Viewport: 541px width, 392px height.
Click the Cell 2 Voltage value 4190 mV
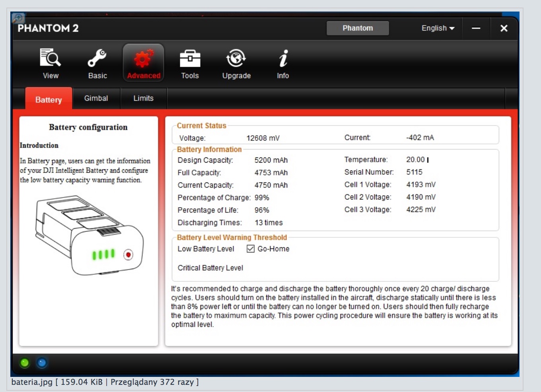(x=421, y=197)
